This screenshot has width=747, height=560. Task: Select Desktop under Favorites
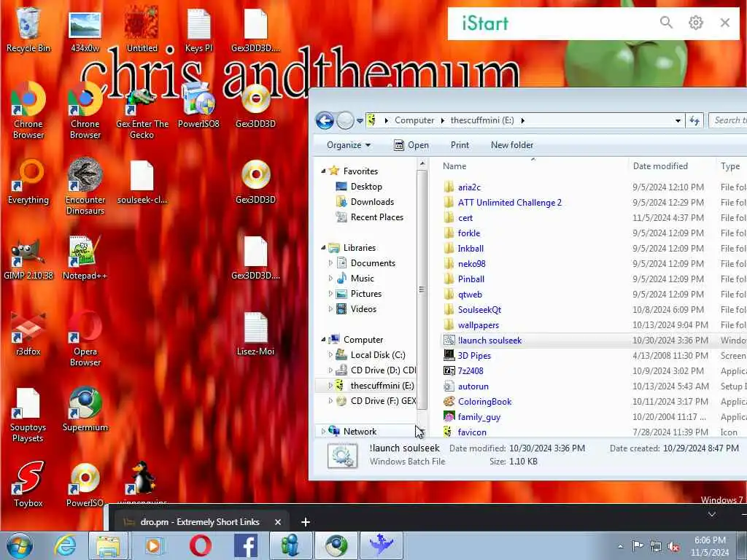tap(366, 187)
